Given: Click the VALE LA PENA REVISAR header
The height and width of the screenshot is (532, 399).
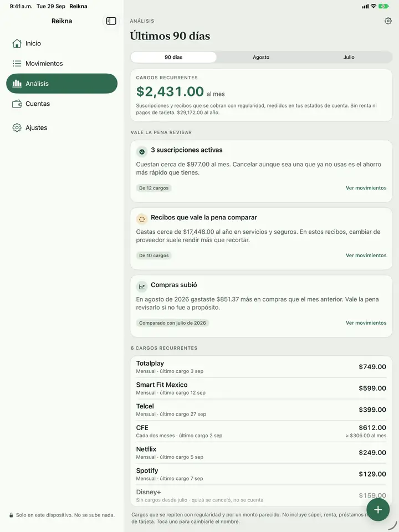Looking at the screenshot, I should 161,132.
